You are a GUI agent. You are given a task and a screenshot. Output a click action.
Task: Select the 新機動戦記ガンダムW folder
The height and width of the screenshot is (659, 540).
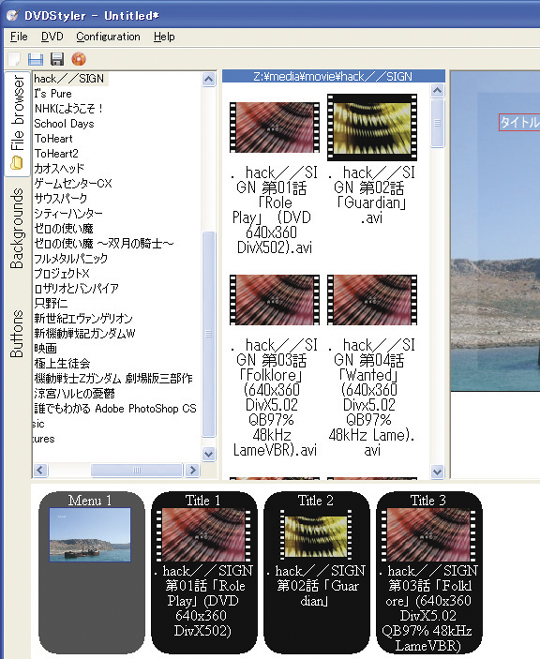(x=84, y=333)
